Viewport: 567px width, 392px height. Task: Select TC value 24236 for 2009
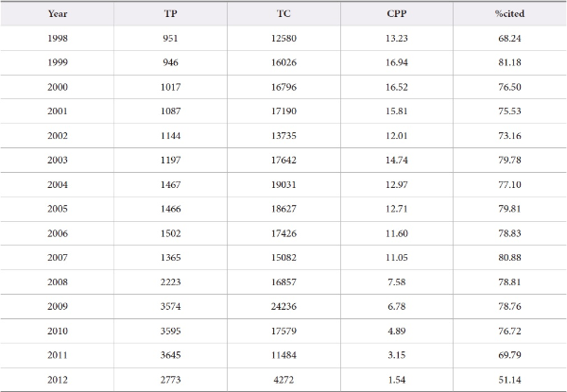(x=283, y=307)
